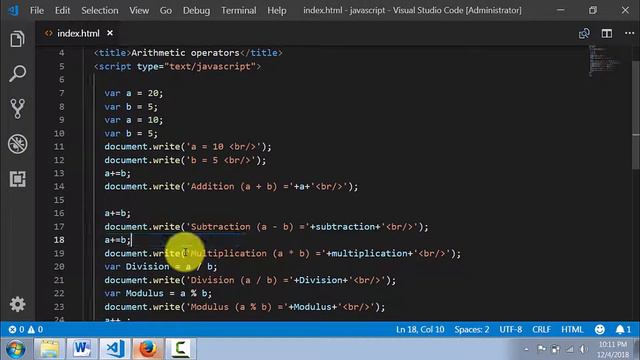Viewport: 640px width, 360px height.
Task: Click the title 'Arithmetic operators' text
Action: (185, 53)
